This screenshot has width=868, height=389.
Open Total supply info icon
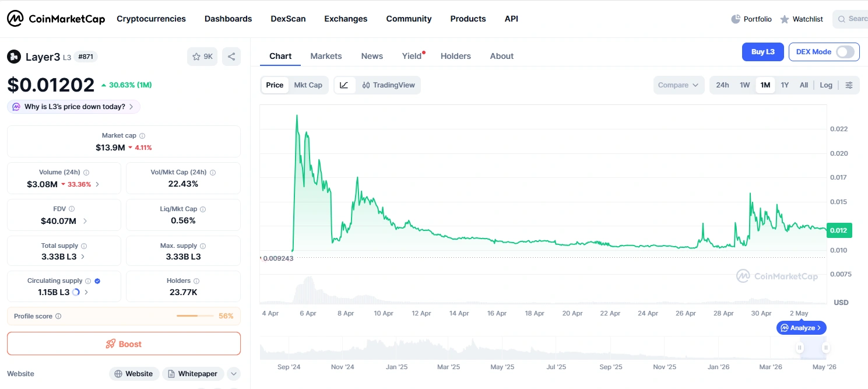tap(84, 246)
